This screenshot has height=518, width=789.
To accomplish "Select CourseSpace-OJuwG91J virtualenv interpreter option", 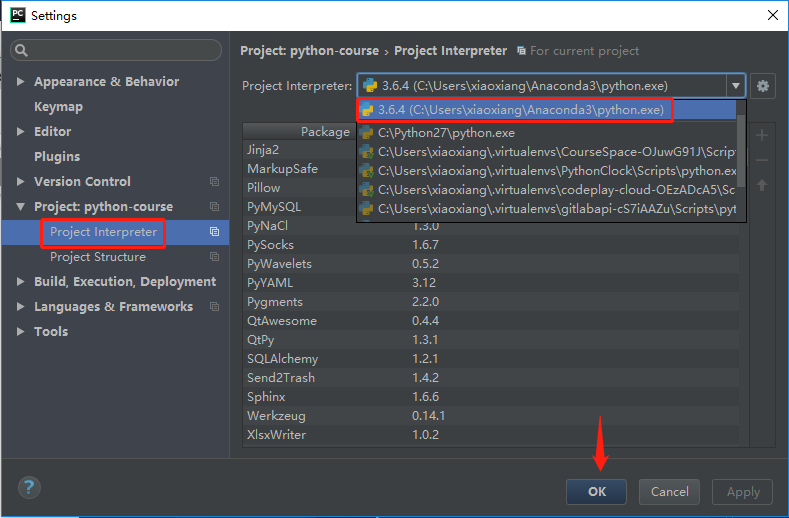I will click(x=547, y=152).
